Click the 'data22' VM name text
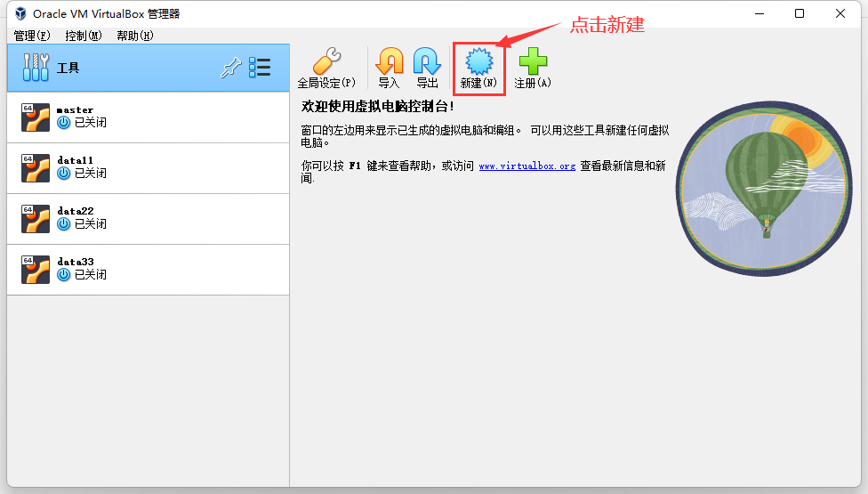 point(76,211)
